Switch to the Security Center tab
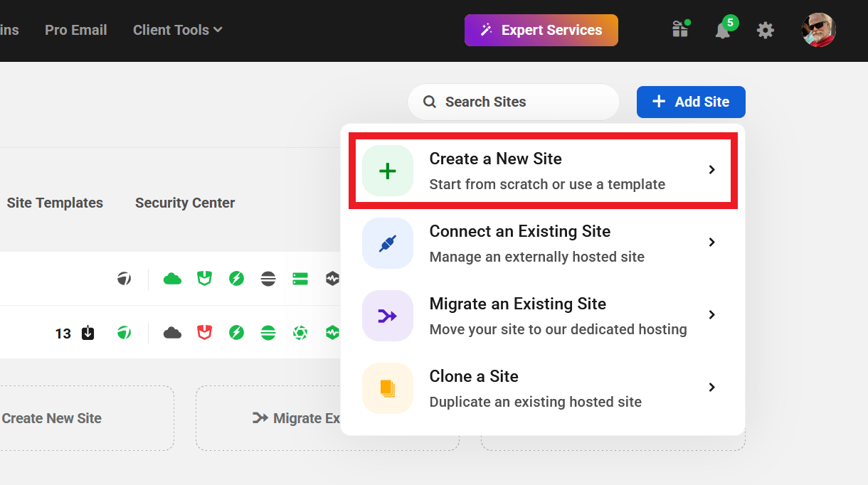868x485 pixels. pyautogui.click(x=184, y=203)
